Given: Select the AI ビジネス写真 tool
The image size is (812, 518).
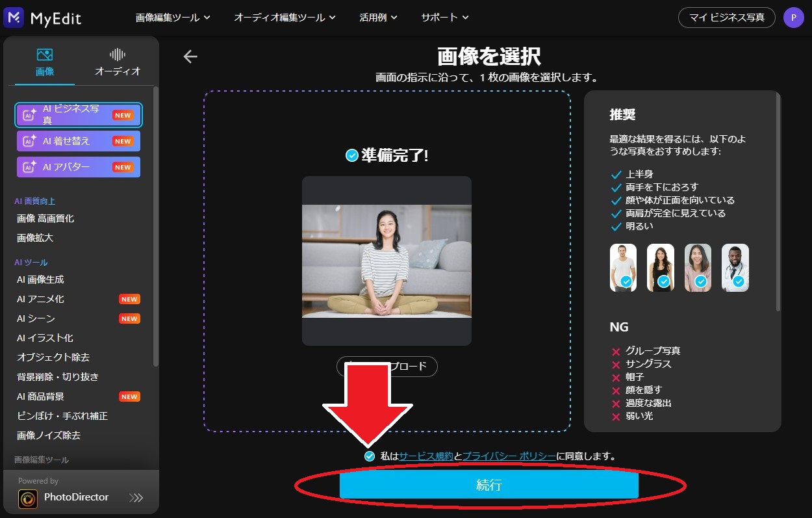Looking at the screenshot, I should 79,115.
